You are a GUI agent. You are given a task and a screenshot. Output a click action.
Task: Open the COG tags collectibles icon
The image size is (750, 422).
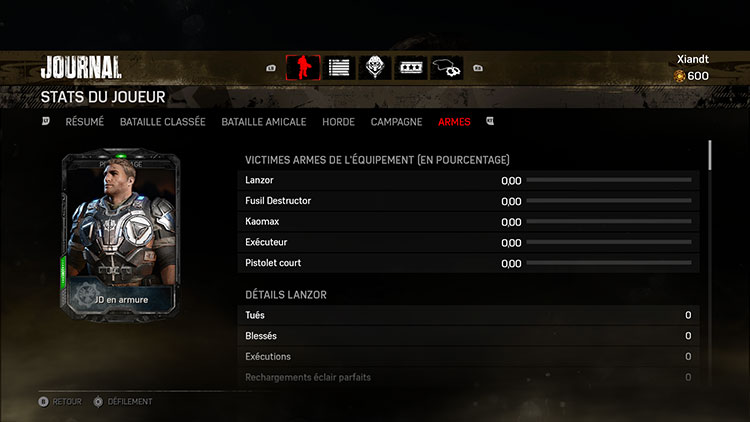coord(447,67)
